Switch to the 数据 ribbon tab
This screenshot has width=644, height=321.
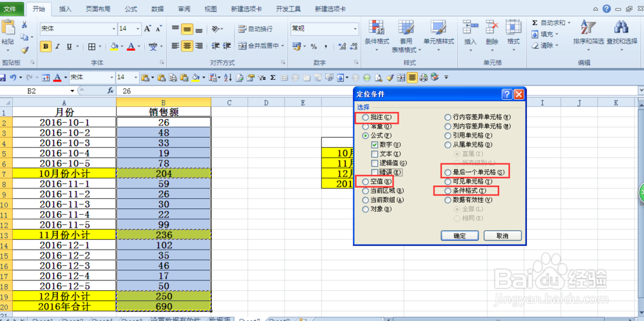[x=157, y=8]
